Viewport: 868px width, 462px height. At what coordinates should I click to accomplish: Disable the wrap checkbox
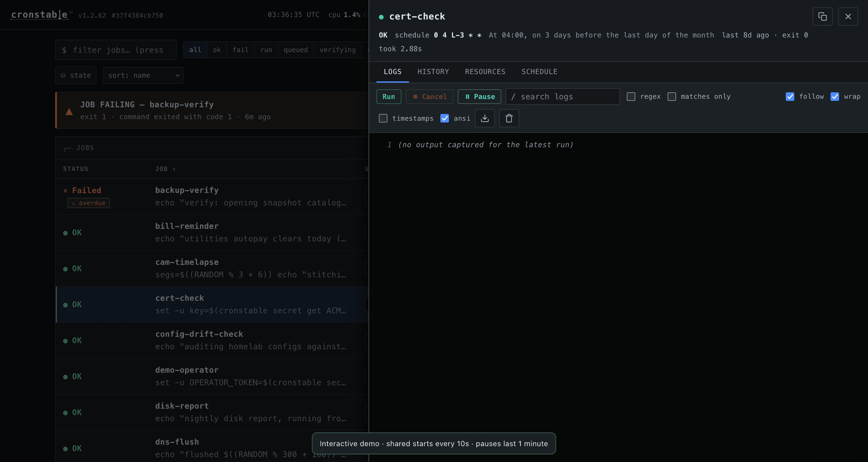pyautogui.click(x=834, y=97)
